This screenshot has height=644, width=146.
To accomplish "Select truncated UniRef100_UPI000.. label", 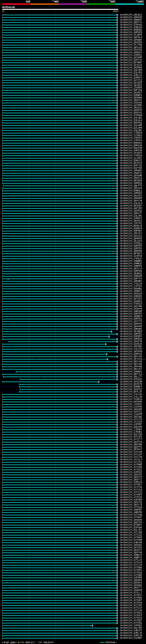I will click(x=132, y=359).
